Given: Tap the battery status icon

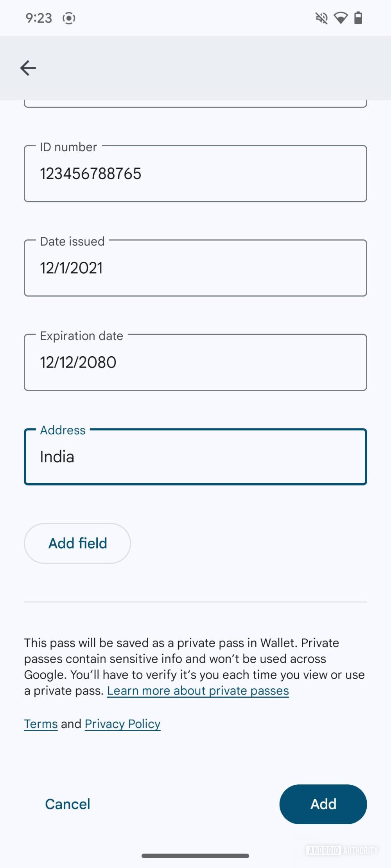Looking at the screenshot, I should pyautogui.click(x=358, y=18).
